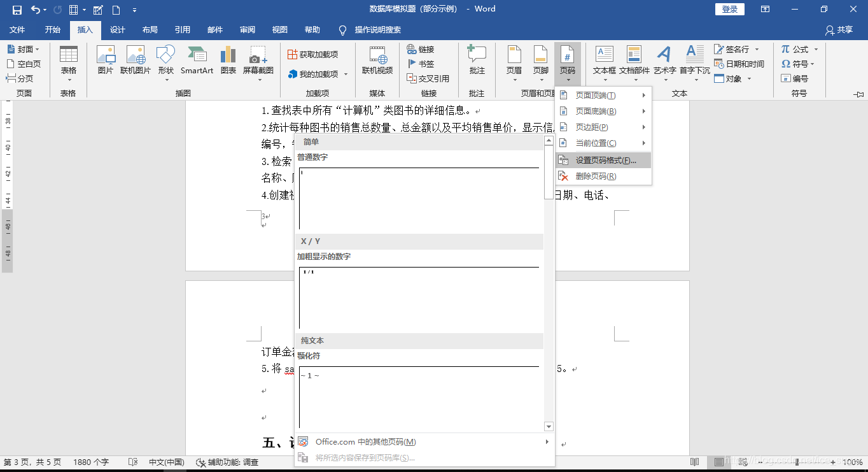The width and height of the screenshot is (868, 472).
Task: Insert numbering symbol (编号)
Action: (x=795, y=78)
